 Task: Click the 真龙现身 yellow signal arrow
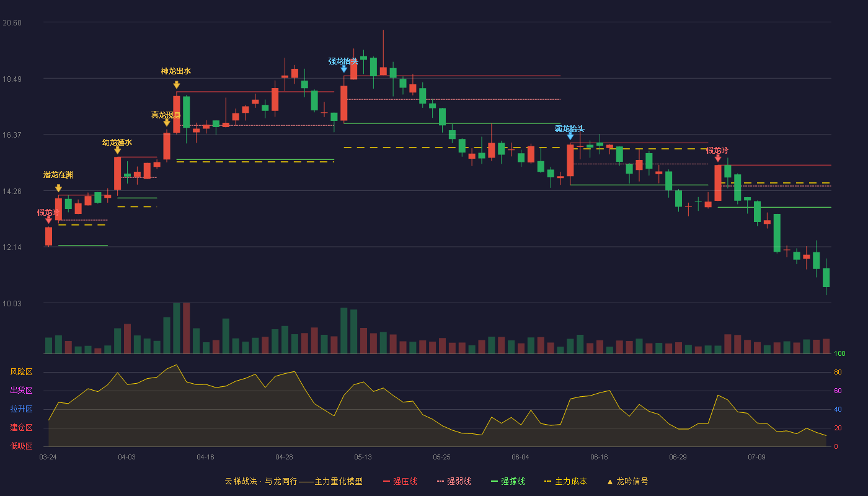(x=167, y=123)
